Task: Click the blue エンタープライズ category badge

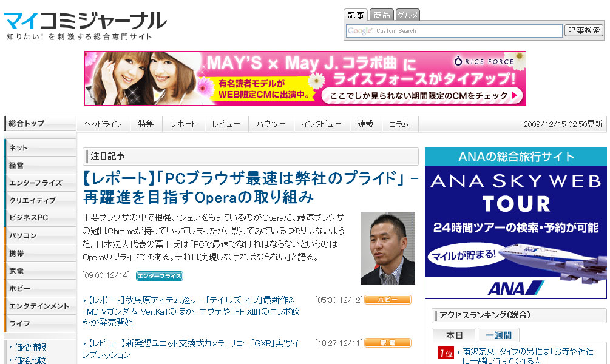Action: click(x=159, y=276)
